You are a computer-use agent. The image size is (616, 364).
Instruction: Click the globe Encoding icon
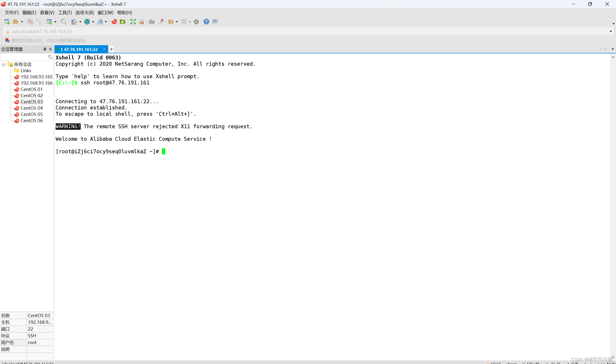87,22
